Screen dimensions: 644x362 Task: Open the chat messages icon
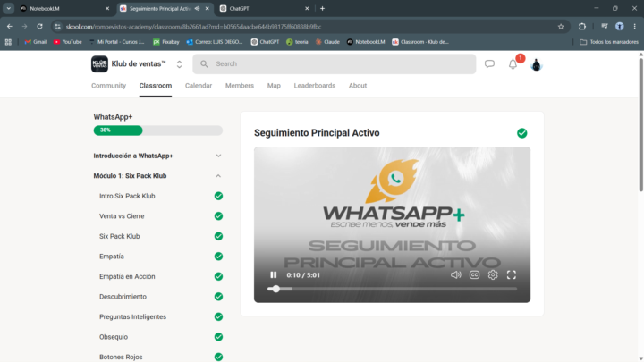coord(489,64)
